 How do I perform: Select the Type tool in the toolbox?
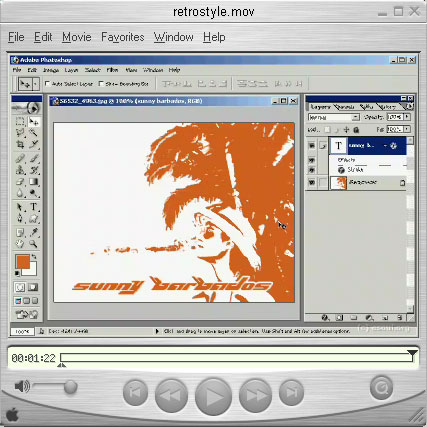(33, 207)
